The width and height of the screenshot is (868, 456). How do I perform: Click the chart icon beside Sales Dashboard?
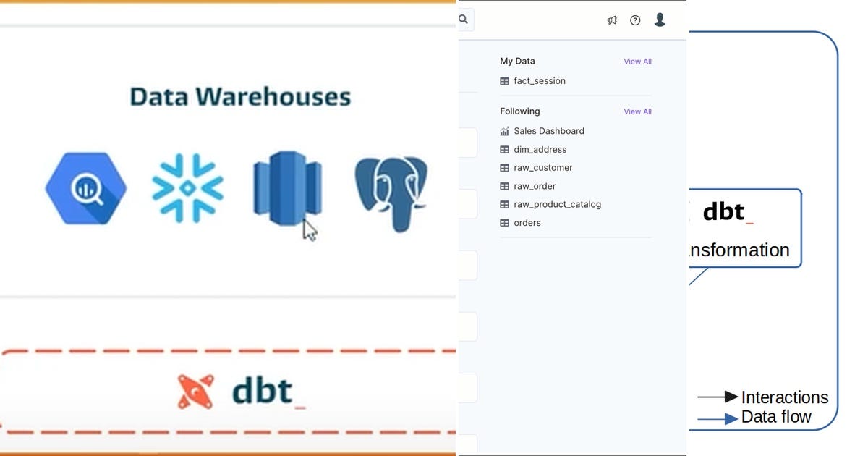pyautogui.click(x=504, y=131)
